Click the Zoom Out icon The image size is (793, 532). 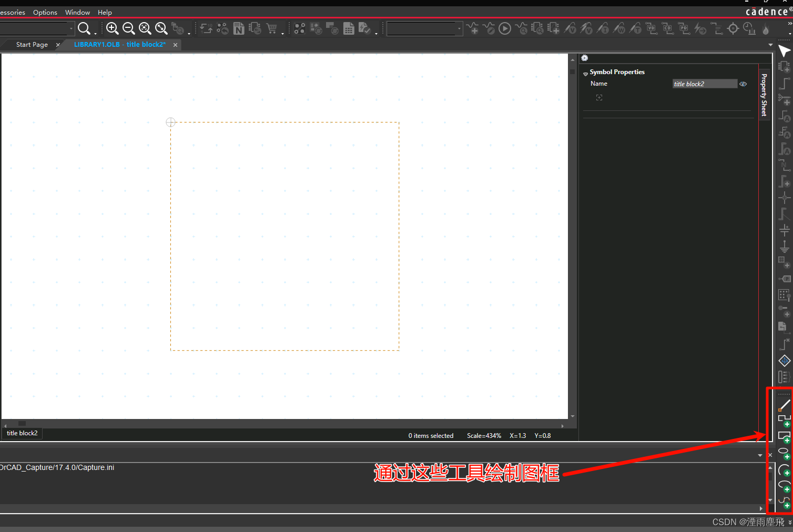click(128, 28)
